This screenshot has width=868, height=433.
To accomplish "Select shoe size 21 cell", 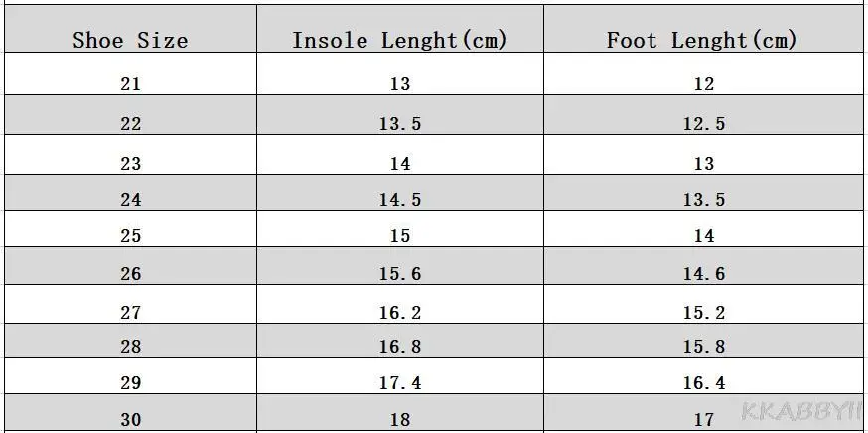I will (130, 84).
